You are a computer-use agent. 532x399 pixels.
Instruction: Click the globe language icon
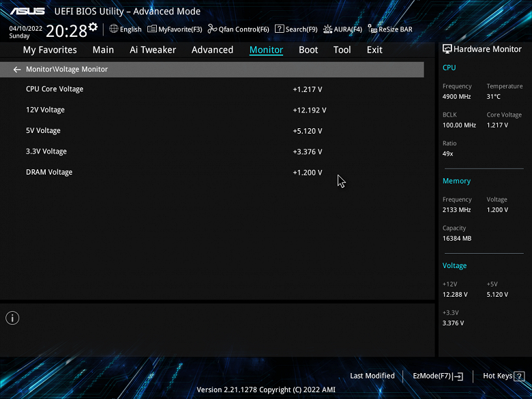click(114, 29)
